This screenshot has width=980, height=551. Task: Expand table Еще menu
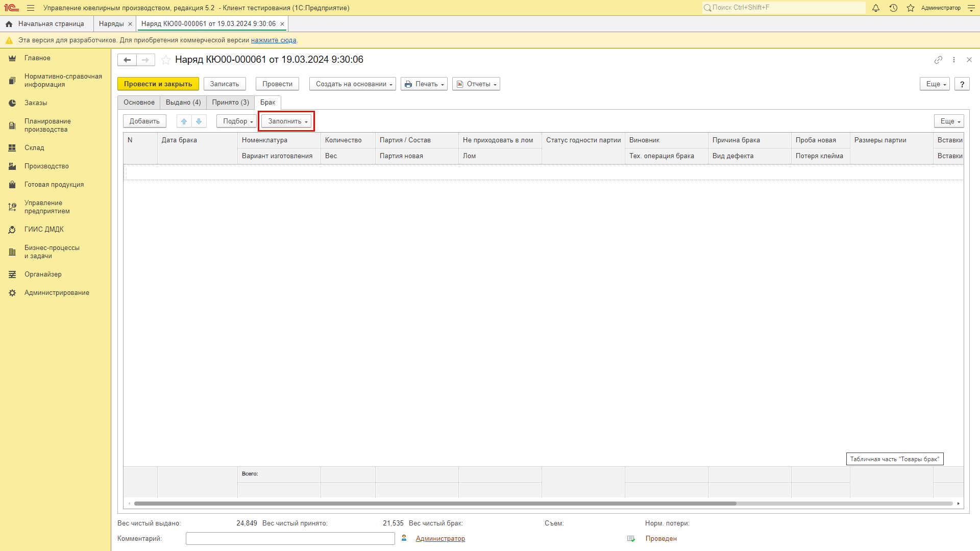click(949, 121)
